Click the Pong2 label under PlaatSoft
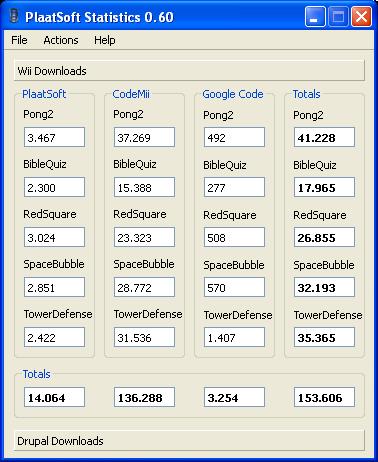This screenshot has height=462, width=378. tap(38, 114)
